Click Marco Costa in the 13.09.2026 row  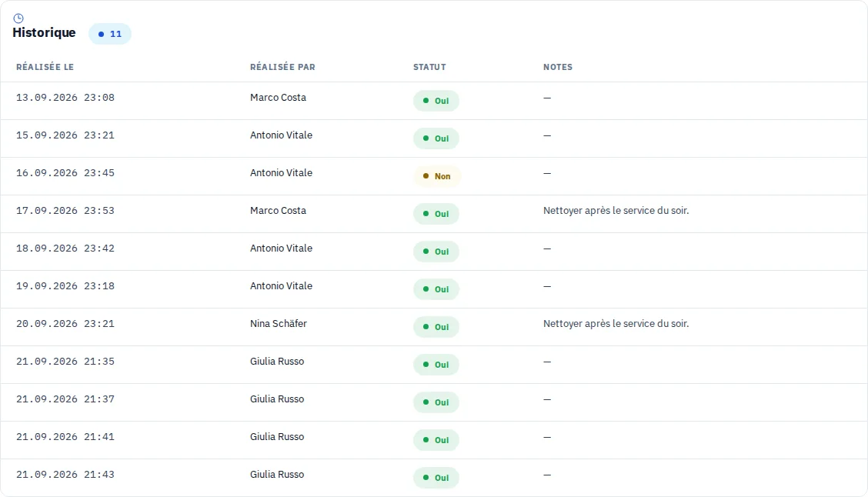click(278, 98)
